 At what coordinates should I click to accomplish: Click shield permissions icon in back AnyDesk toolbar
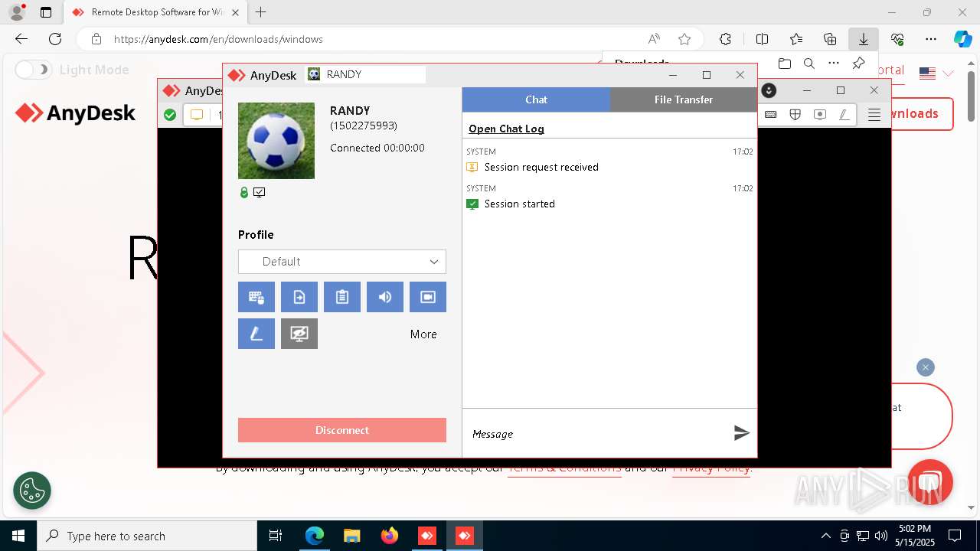795,115
